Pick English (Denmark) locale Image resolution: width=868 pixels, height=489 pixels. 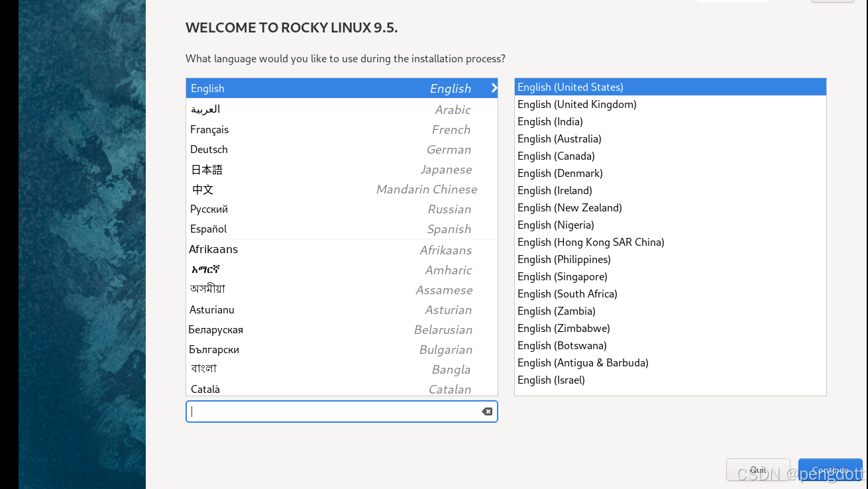[671, 173]
